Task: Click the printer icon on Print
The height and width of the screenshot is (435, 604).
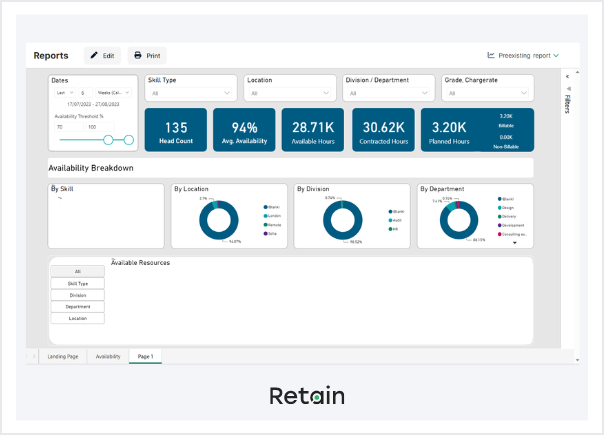Action: (138, 56)
